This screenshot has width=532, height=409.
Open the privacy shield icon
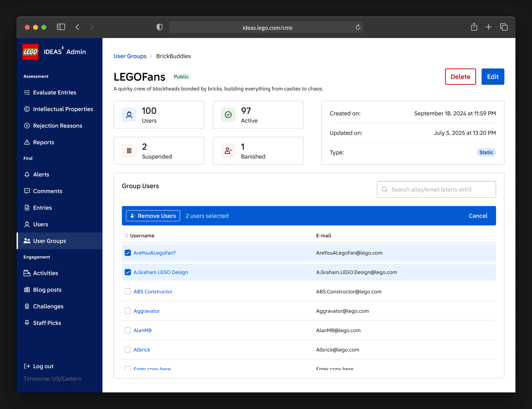[159, 27]
